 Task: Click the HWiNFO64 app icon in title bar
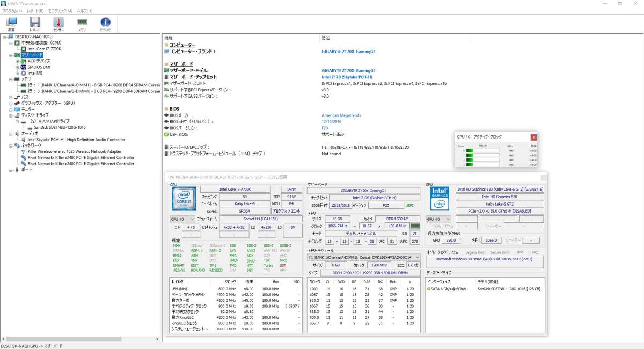coord(4,3)
